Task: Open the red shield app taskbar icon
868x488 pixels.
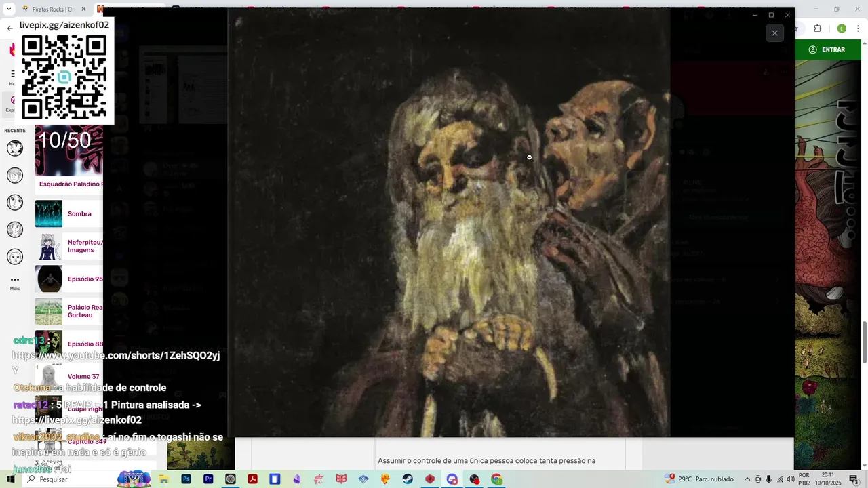Action: [430, 479]
